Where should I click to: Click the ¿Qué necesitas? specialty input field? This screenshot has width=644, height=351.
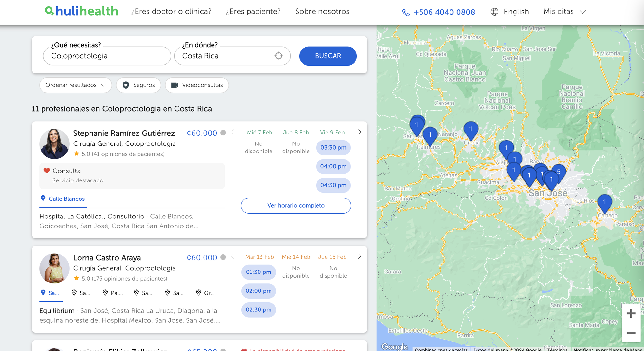[107, 56]
